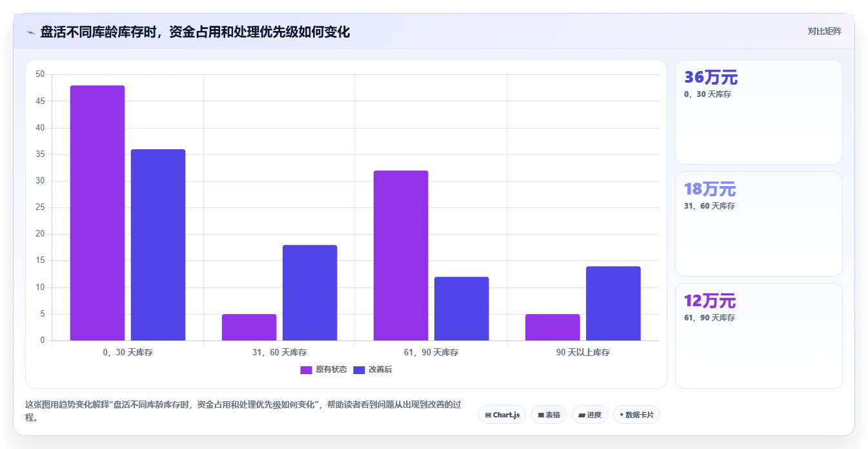Click the 原有状态 bar for 31，60 天库存
868x449 pixels.
coord(249,327)
